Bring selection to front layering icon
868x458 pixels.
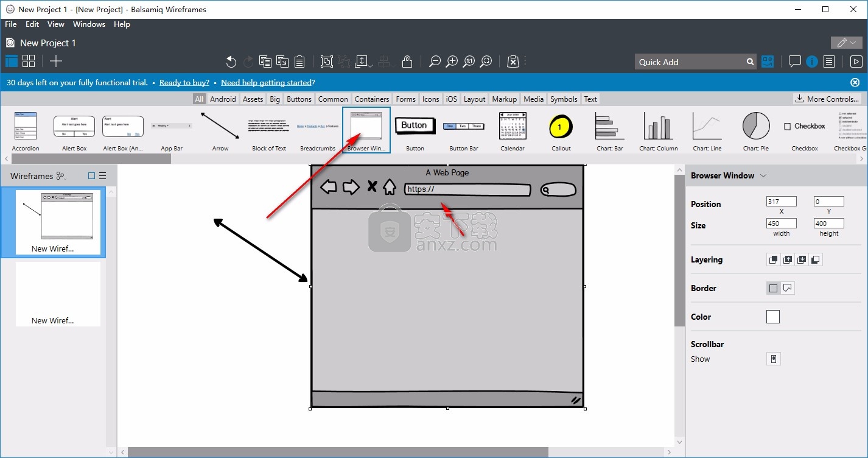point(773,259)
